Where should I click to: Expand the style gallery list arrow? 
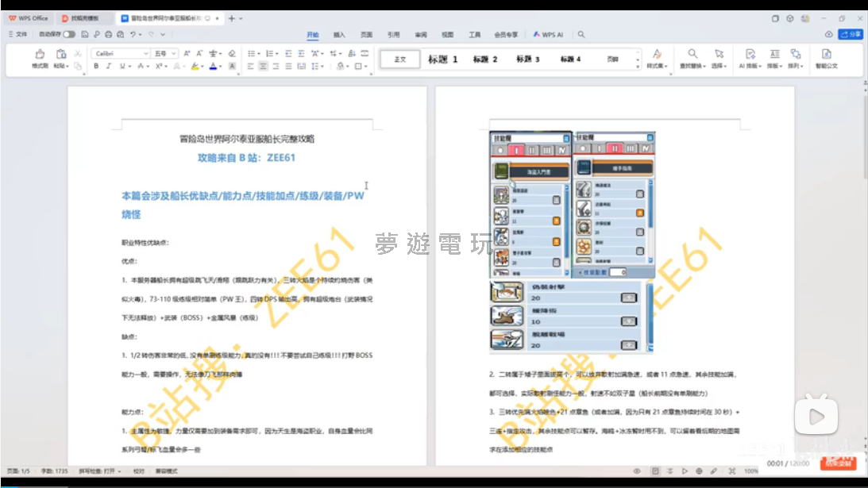[636, 65]
